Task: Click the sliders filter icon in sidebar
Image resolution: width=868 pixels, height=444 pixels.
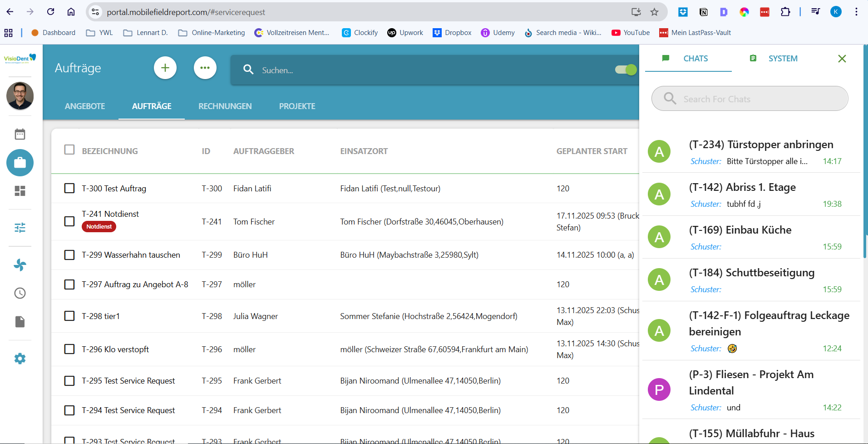Action: (x=20, y=228)
